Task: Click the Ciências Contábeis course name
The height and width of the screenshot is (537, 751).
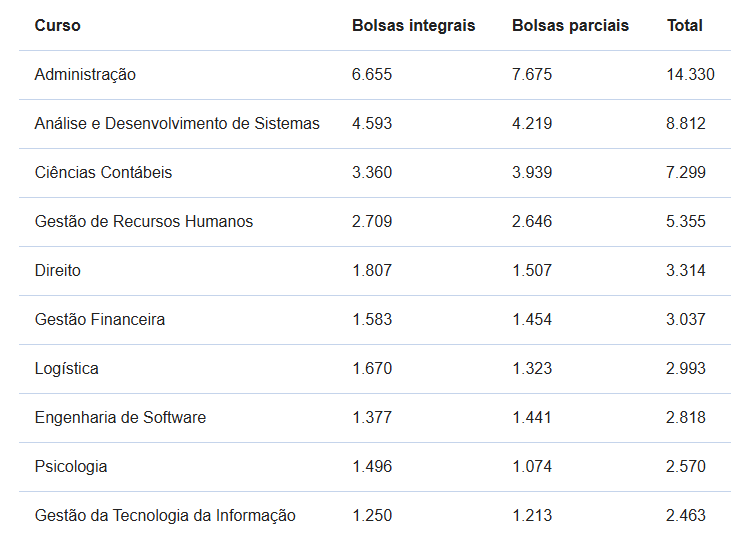Action: point(103,173)
